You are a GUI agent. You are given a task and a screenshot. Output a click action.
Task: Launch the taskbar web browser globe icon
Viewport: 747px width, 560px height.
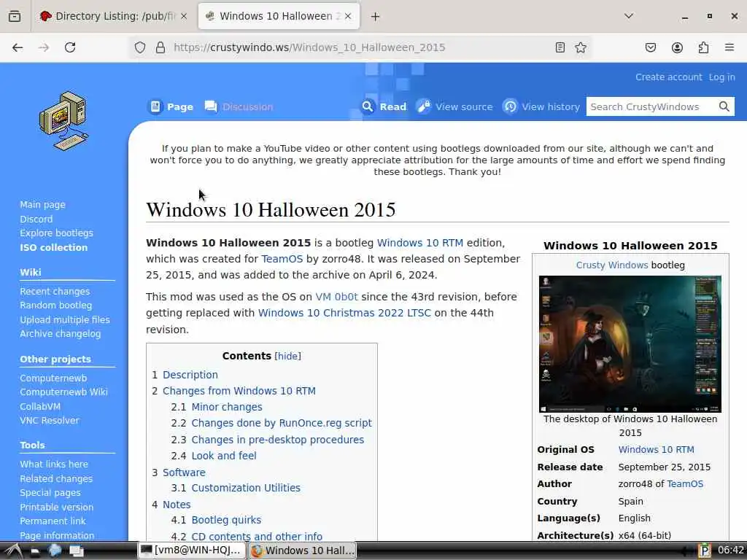pyautogui.click(x=55, y=551)
